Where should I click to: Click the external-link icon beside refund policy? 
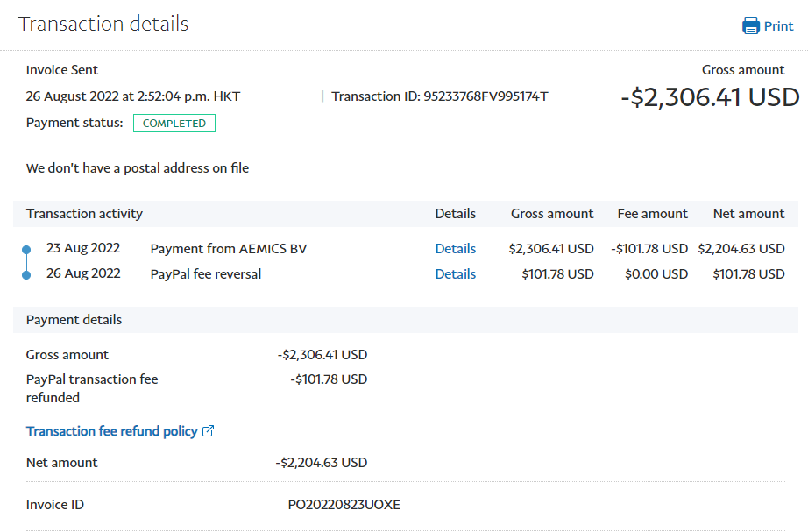pyautogui.click(x=209, y=431)
